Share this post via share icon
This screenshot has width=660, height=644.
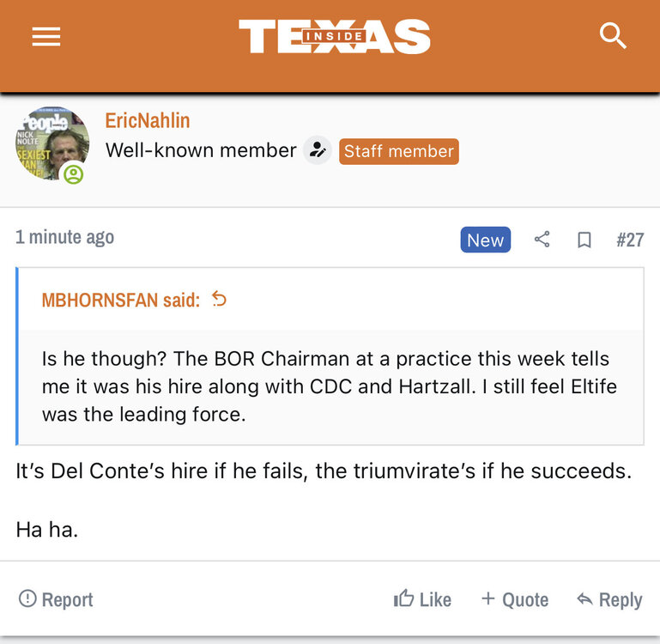click(x=542, y=240)
